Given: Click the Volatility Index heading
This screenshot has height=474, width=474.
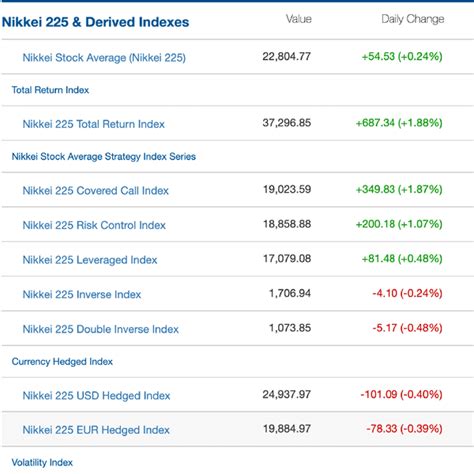Looking at the screenshot, I should 42,463.
